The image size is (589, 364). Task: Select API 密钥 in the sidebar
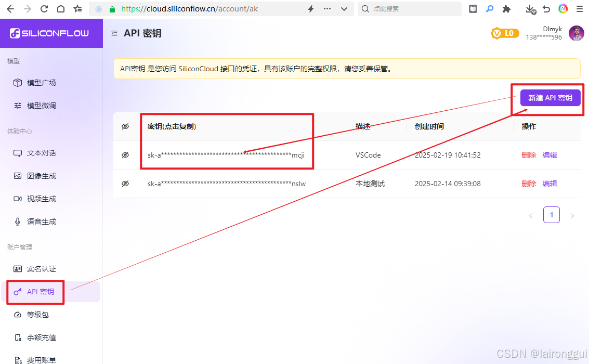point(51,292)
